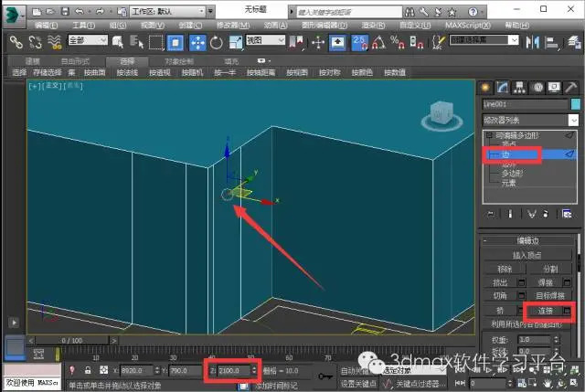Click the object color swatch next to Line001
This screenshot has height=392, width=585.
click(x=576, y=104)
